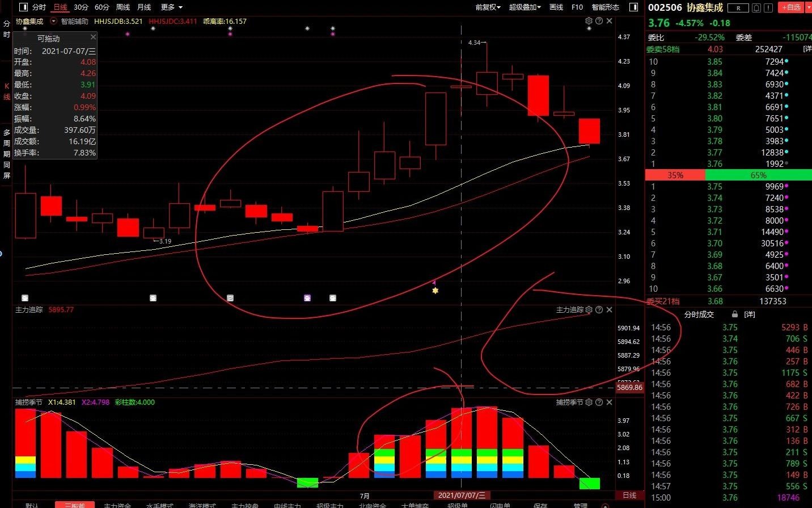Click the R margin-trading badge
This screenshot has height=508, width=812.
click(x=738, y=8)
